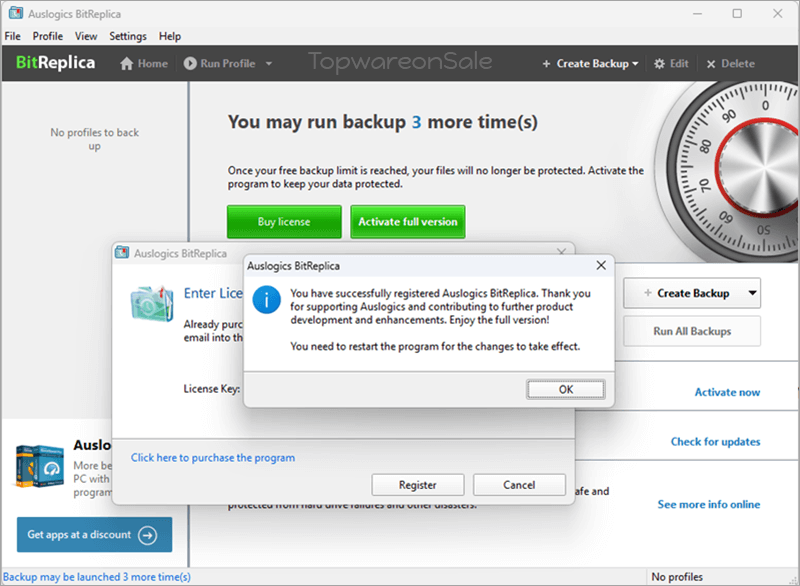
Task: Click the blue information icon in the message
Action: 266,299
